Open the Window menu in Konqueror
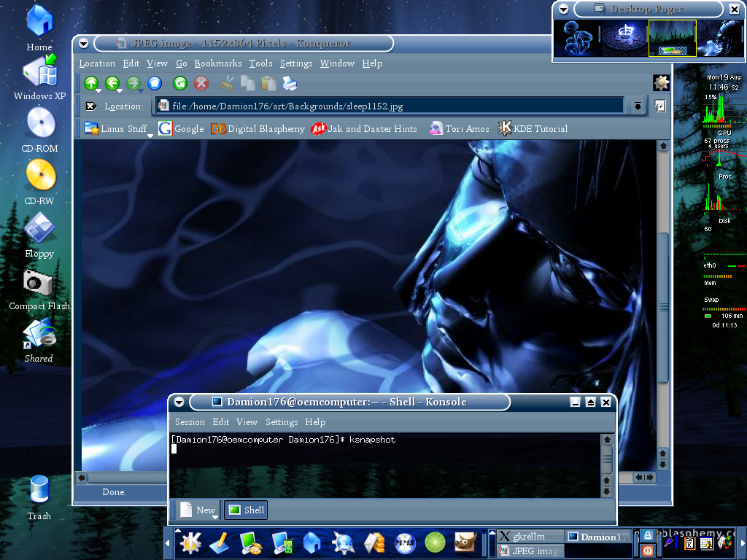 coord(337,63)
